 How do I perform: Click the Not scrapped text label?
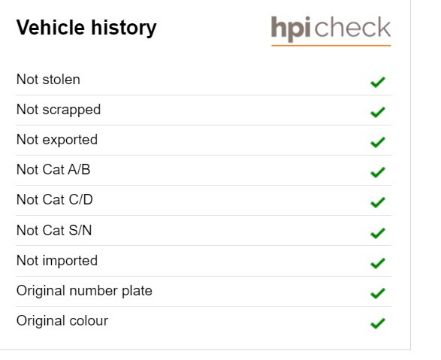point(58,110)
